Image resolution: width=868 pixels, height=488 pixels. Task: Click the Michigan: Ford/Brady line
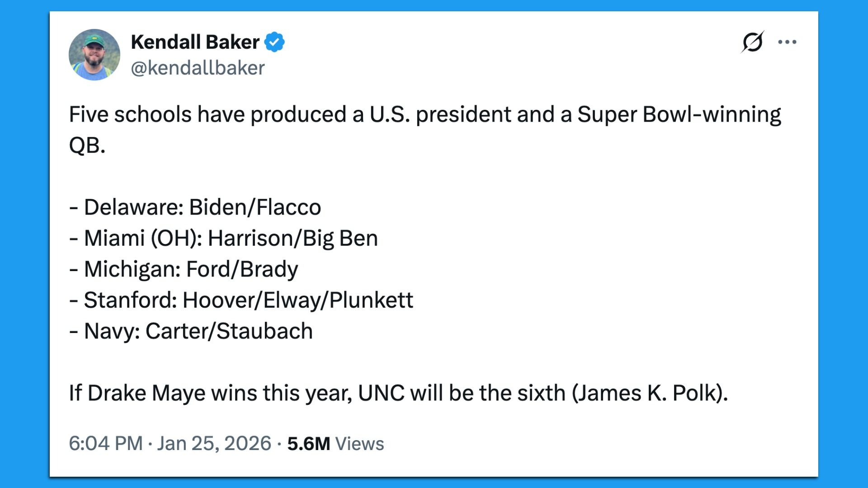pos(184,269)
